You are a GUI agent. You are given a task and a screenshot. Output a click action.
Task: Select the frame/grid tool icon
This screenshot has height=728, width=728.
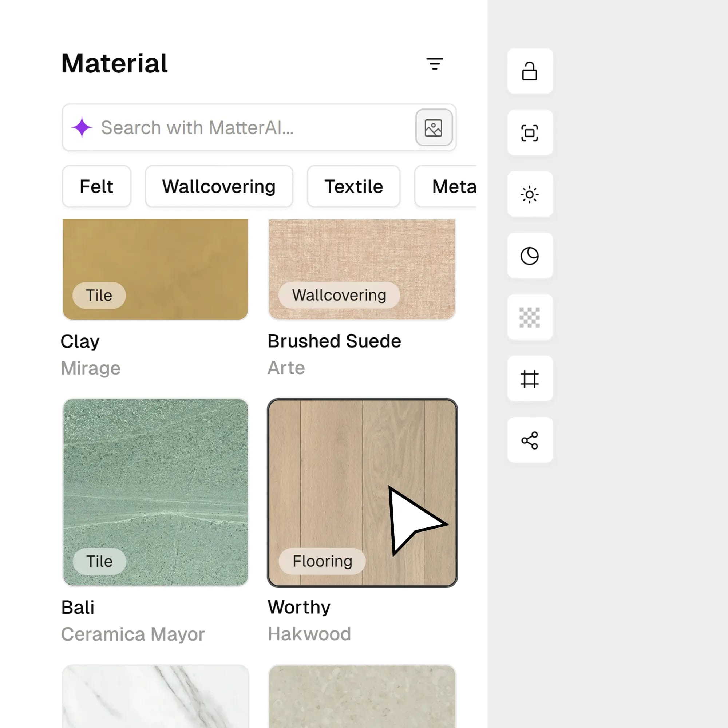(530, 379)
